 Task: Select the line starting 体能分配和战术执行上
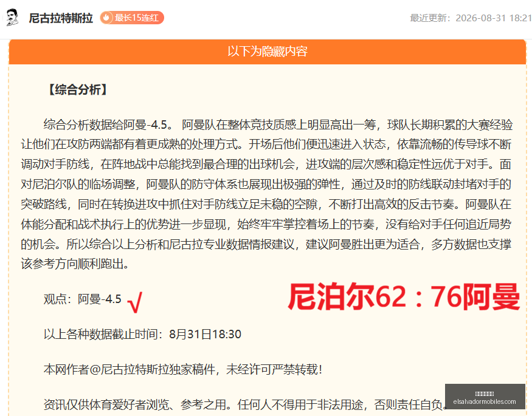point(266,224)
